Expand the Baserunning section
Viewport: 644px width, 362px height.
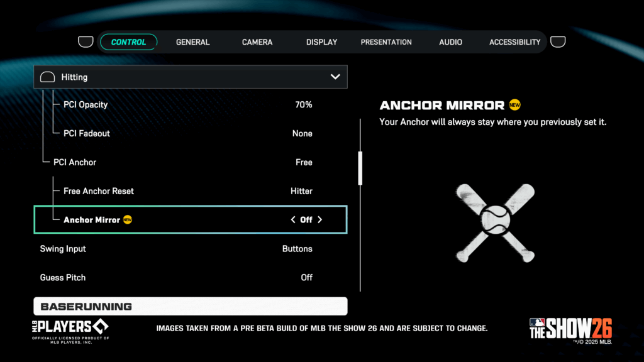pyautogui.click(x=190, y=306)
